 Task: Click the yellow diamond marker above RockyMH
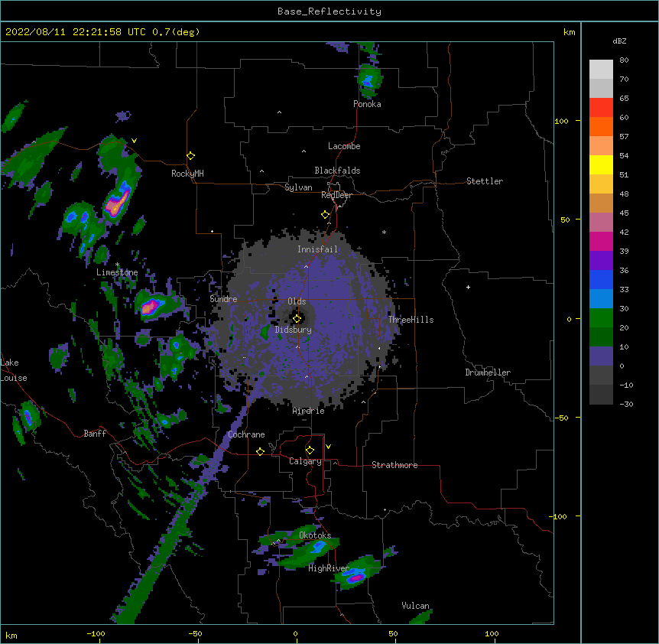point(190,156)
